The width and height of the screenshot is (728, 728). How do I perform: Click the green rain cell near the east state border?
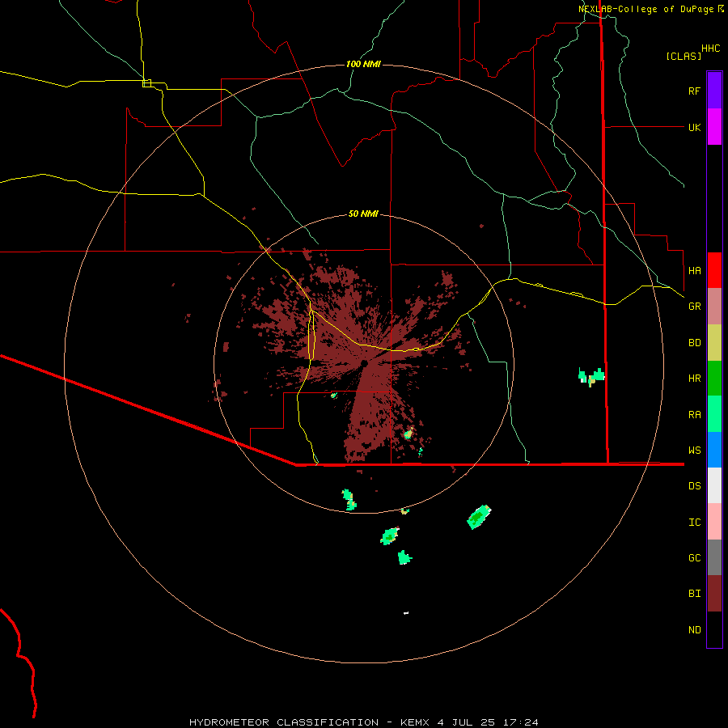click(591, 376)
